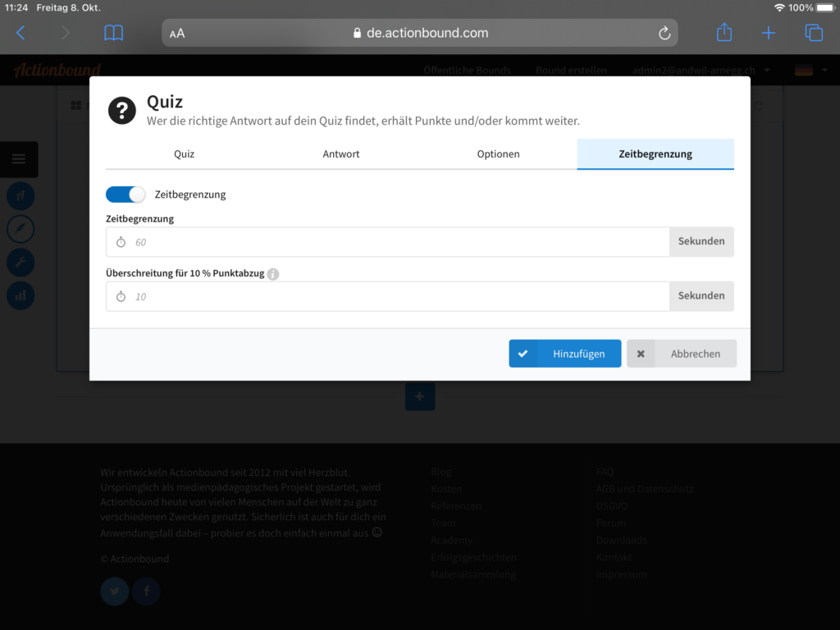
Task: Tap Safari back navigation arrow
Action: [x=21, y=33]
